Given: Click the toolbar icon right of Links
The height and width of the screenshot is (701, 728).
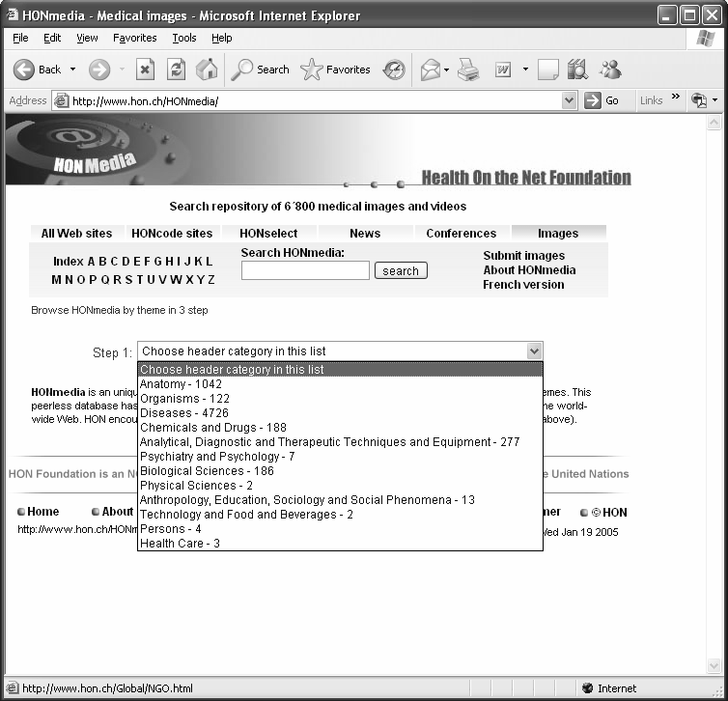Looking at the screenshot, I should pyautogui.click(x=698, y=100).
